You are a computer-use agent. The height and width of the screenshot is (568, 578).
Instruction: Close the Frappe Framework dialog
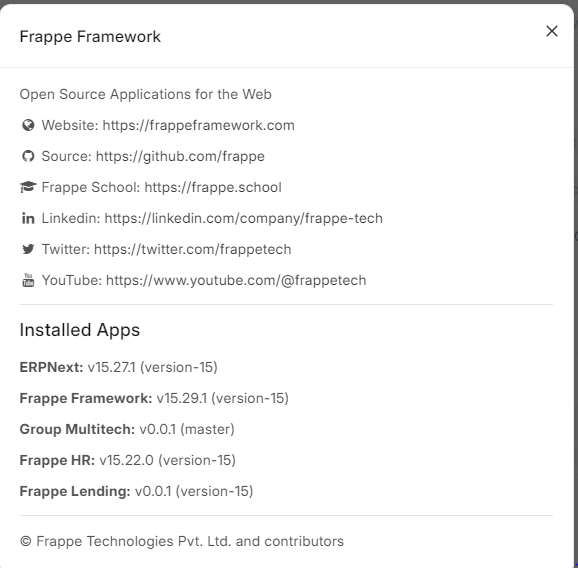click(x=551, y=31)
